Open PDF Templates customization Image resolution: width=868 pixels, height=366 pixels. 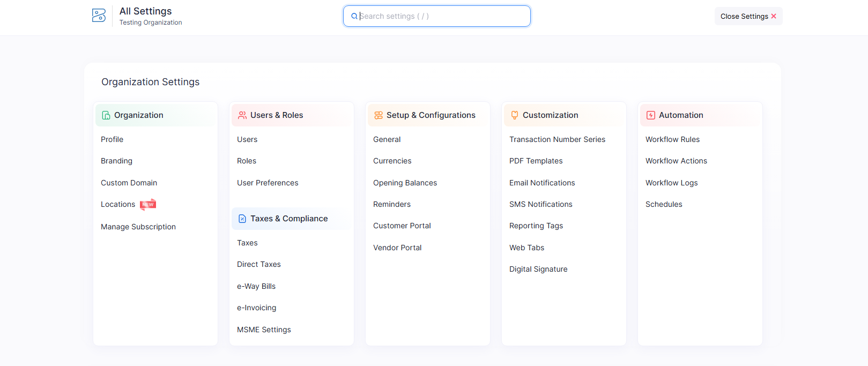536,161
